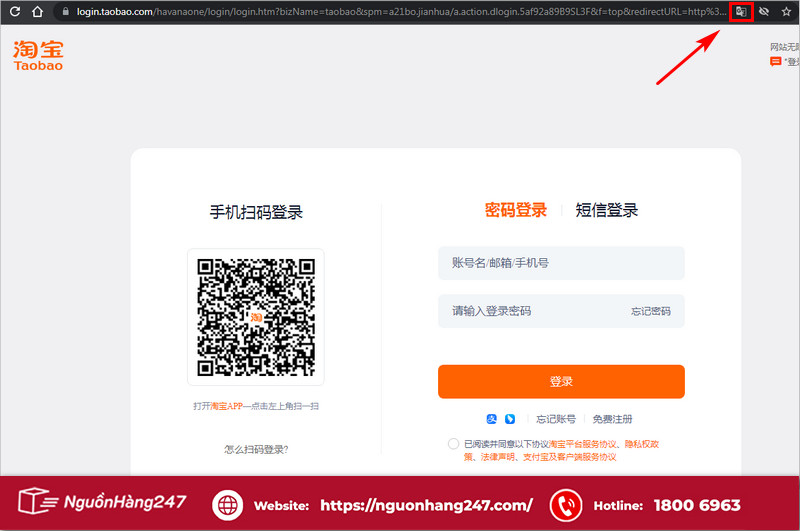
Task: Open the 淘宝平台服务协议 link
Action: tap(583, 444)
